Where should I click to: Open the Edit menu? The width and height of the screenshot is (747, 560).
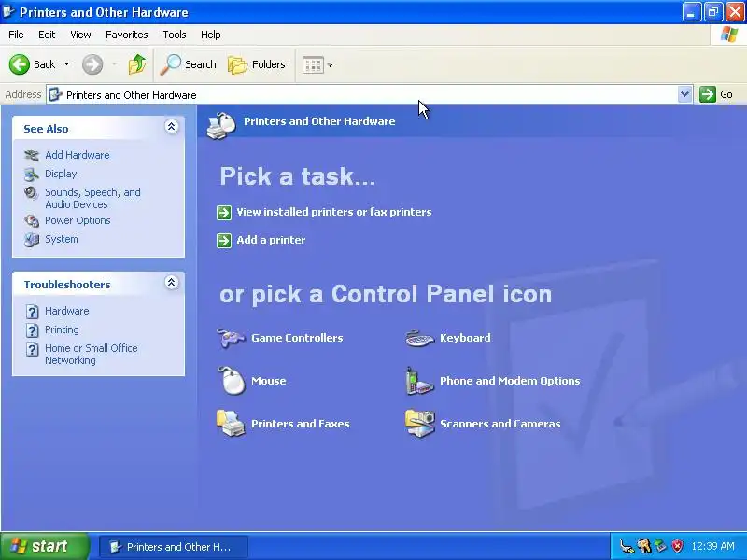[47, 35]
